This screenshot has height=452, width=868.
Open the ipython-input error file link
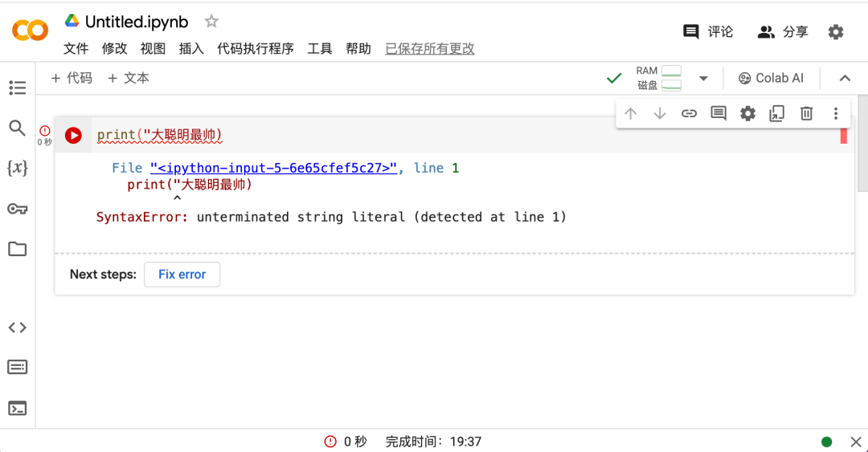273,168
